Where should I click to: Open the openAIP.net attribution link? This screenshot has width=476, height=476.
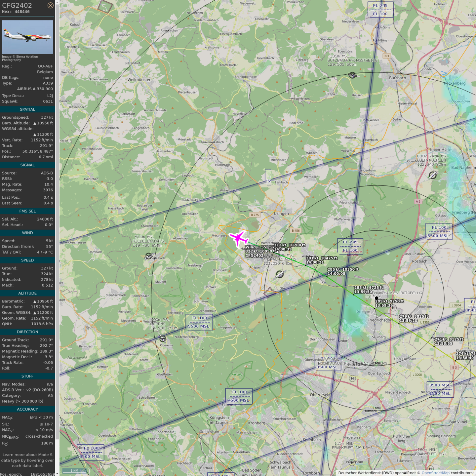(x=405, y=473)
